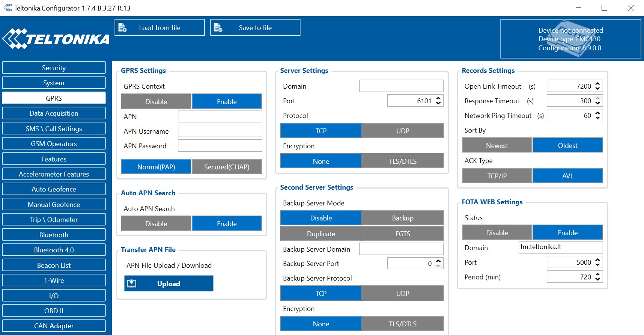The height and width of the screenshot is (335, 644).
Task: Enable the GPRS Context
Action: [227, 101]
